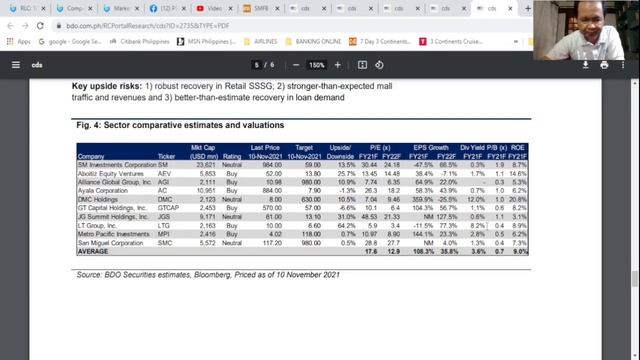This screenshot has height=360, width=640.
Task: Zoom out with the minus button
Action: (296, 65)
